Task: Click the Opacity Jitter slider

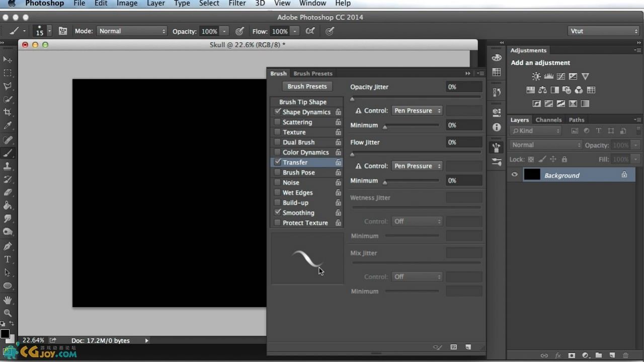Action: [416, 98]
